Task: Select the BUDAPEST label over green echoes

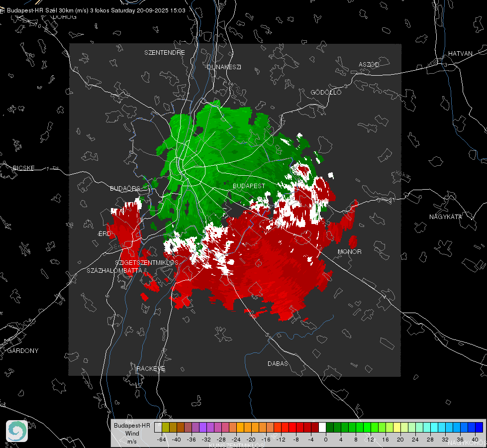Action: 249,186
